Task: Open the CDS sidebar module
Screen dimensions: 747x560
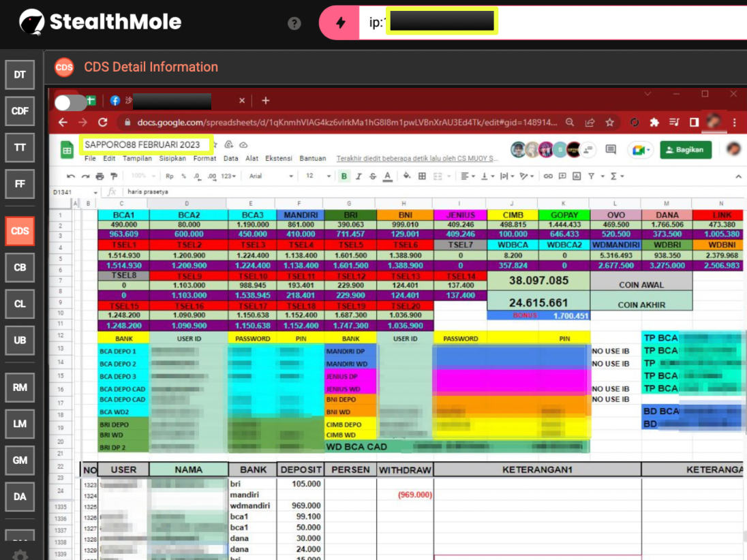Action: (x=20, y=231)
